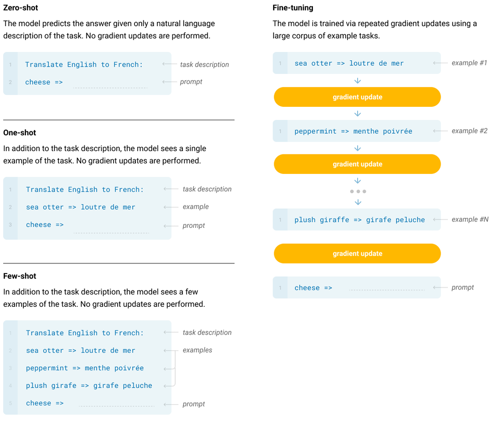Click the arrow beside Zero-shot task description label
Image resolution: width=504 pixels, height=426 pixels.
click(x=169, y=64)
